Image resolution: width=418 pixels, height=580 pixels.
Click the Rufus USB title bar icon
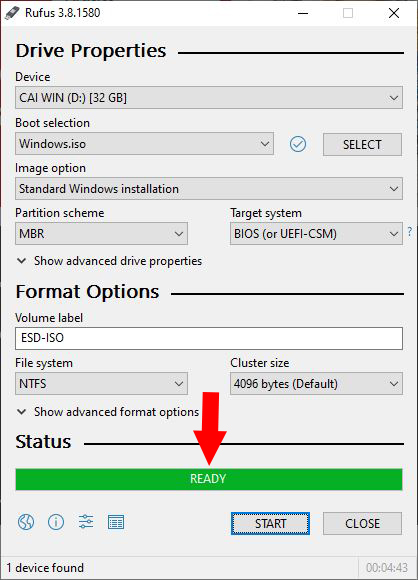[12, 13]
